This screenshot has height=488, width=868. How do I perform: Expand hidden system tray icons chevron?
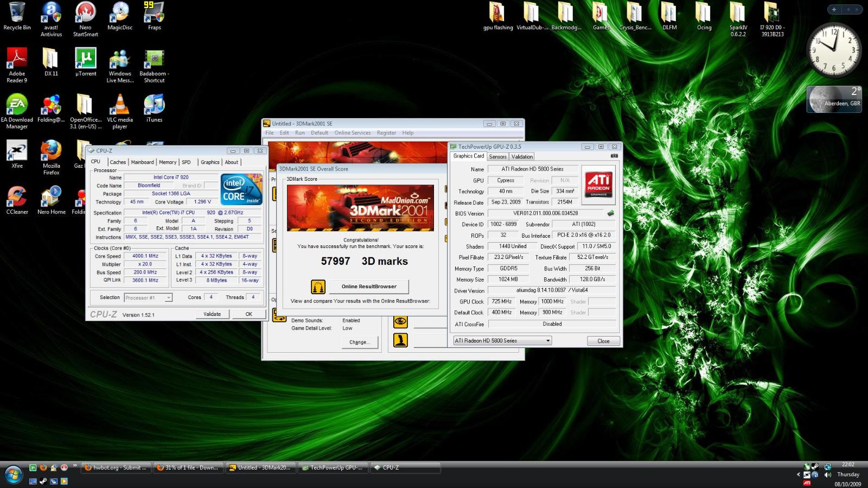click(798, 475)
